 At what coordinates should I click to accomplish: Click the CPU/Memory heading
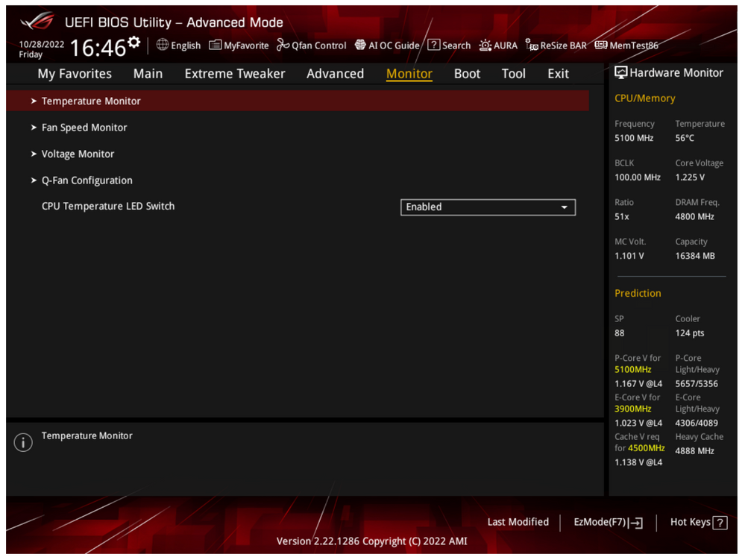pyautogui.click(x=645, y=98)
